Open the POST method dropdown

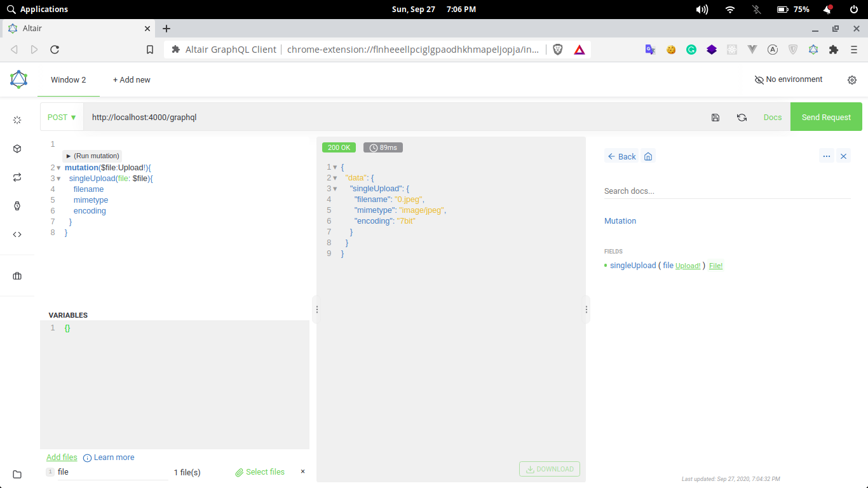[x=61, y=117]
